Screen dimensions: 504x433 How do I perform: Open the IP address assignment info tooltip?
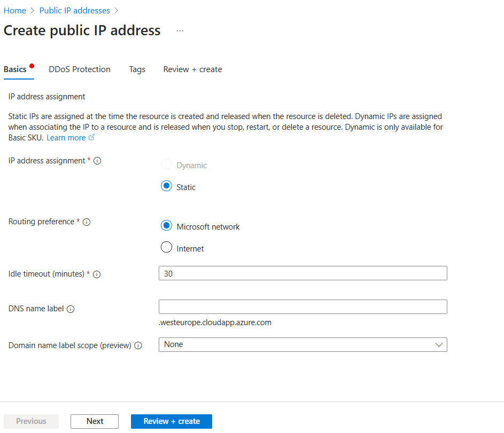coord(97,161)
